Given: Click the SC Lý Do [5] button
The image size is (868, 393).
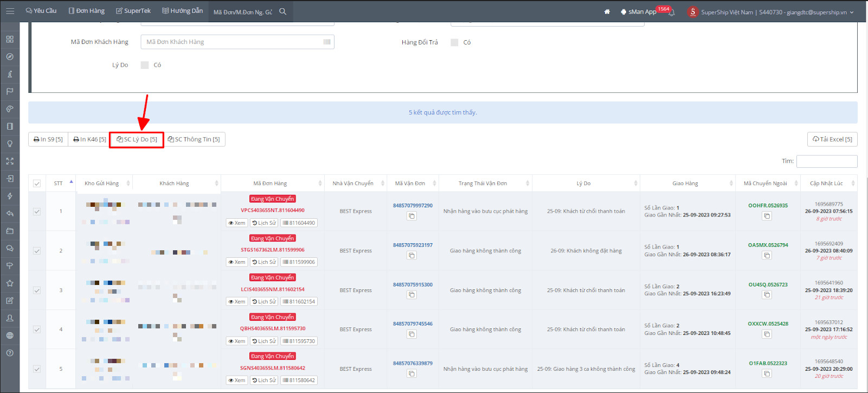Looking at the screenshot, I should pyautogui.click(x=137, y=140).
